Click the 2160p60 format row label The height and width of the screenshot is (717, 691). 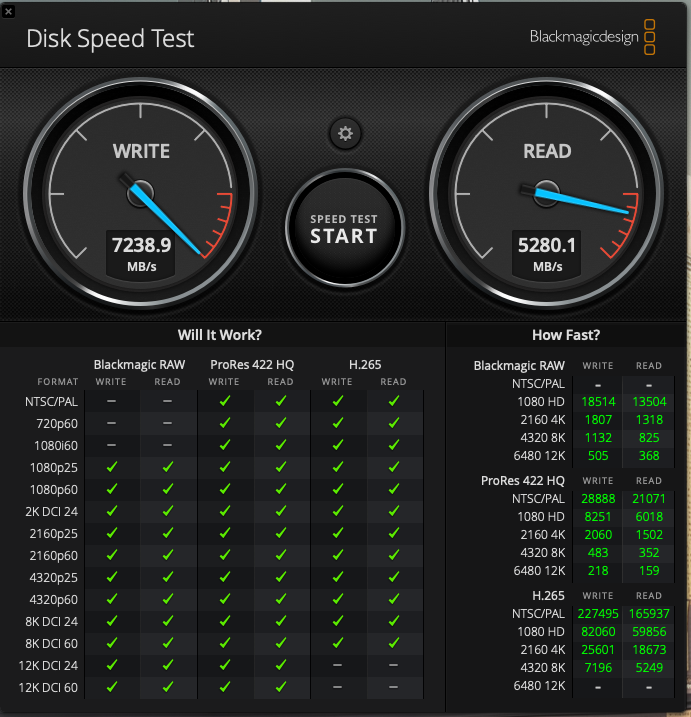point(54,556)
